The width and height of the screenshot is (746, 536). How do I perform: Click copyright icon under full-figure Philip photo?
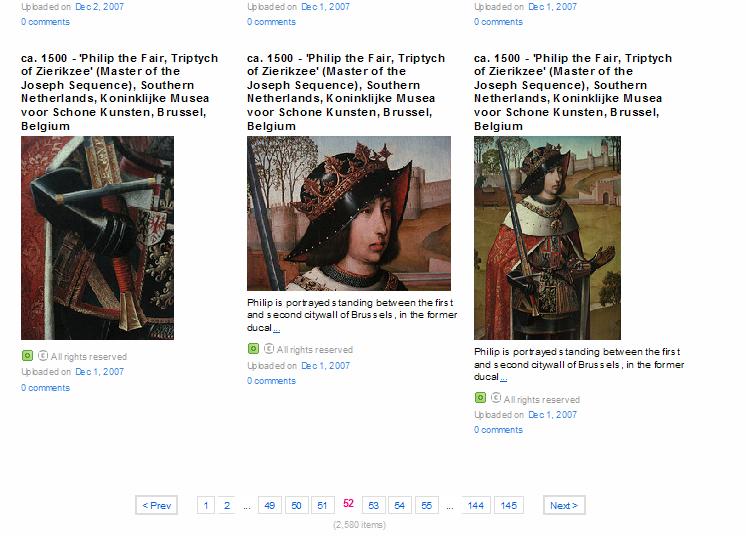(x=496, y=398)
